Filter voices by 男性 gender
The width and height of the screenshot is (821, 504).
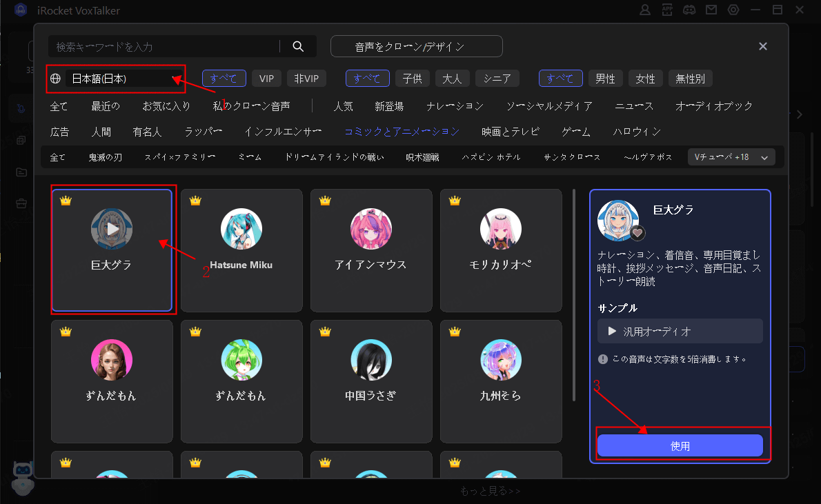pos(605,79)
